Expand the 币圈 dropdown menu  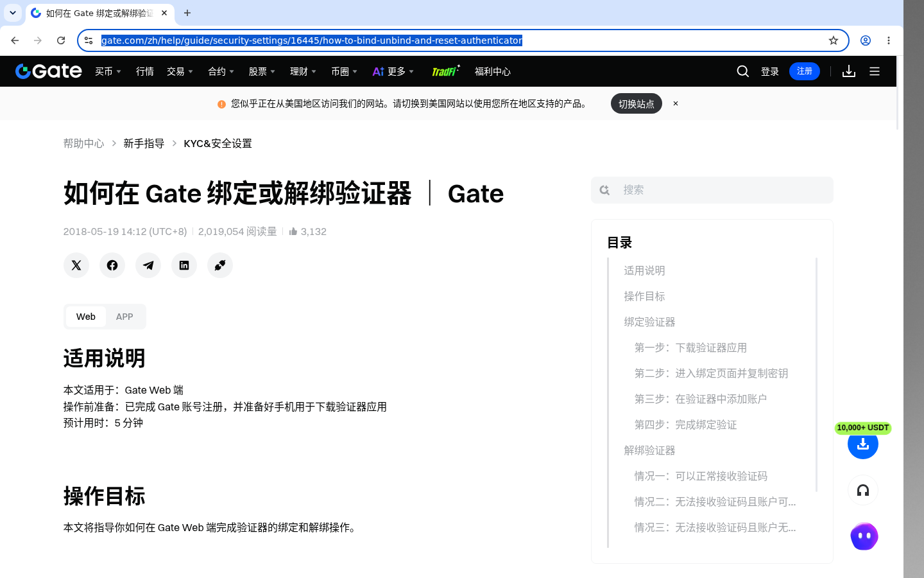344,71
